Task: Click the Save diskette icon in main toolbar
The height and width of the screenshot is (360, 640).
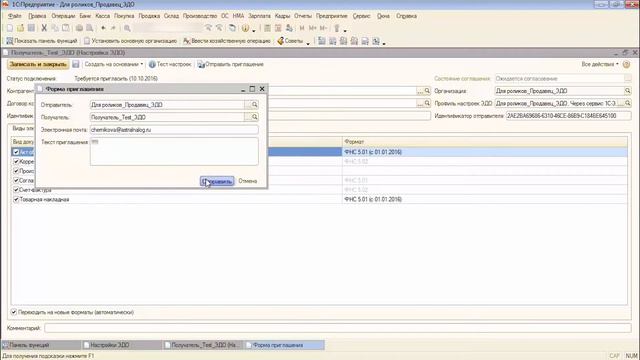Action: [x=31, y=28]
